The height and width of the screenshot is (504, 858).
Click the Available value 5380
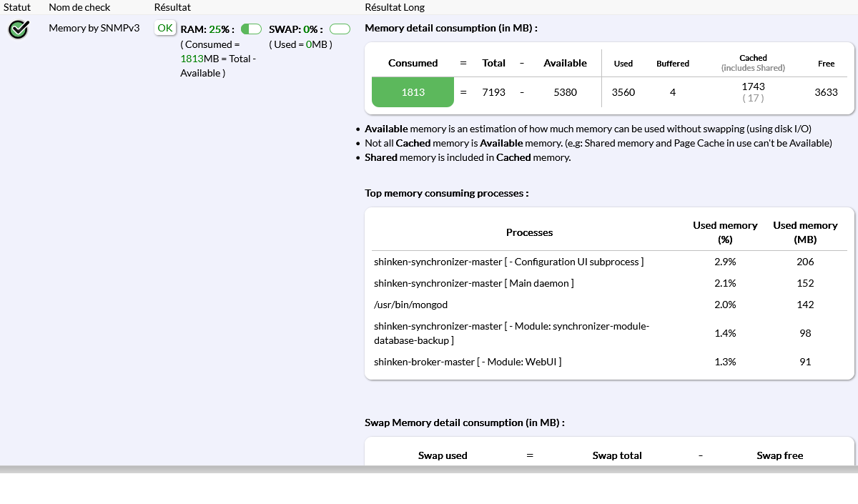point(565,92)
